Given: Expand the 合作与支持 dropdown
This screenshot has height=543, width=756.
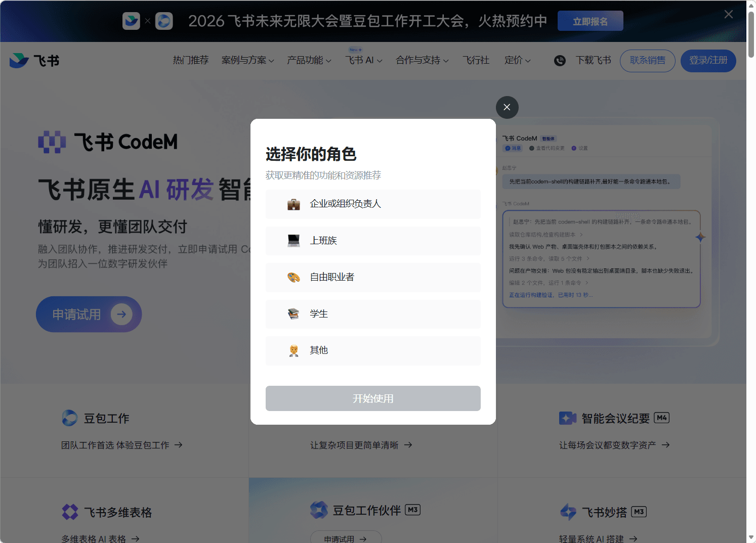Looking at the screenshot, I should pyautogui.click(x=422, y=60).
